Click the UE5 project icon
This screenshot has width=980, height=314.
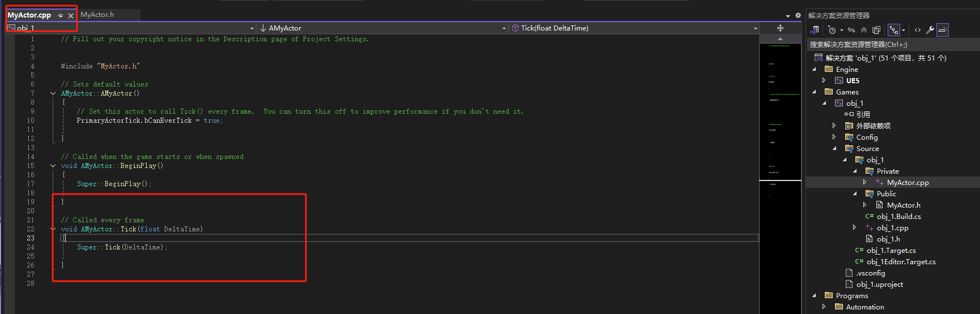839,80
